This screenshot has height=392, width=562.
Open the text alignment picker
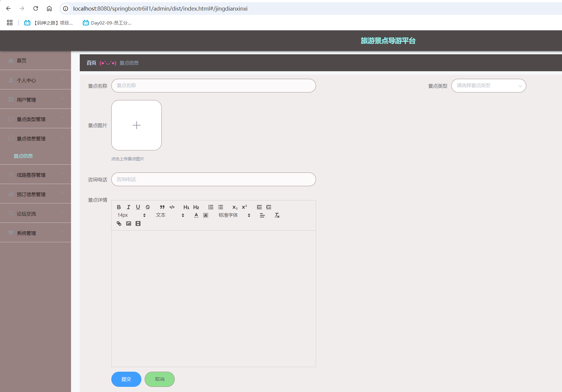click(x=262, y=215)
